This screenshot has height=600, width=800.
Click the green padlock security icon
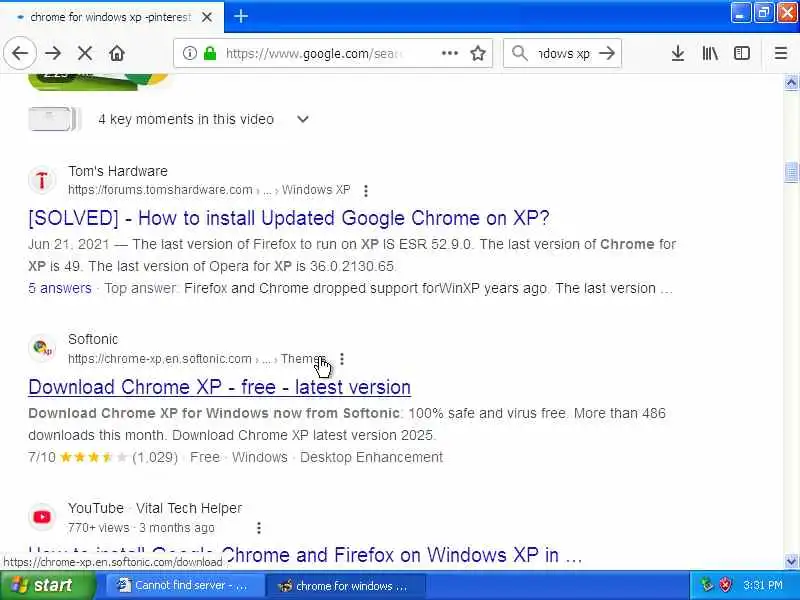[x=210, y=53]
